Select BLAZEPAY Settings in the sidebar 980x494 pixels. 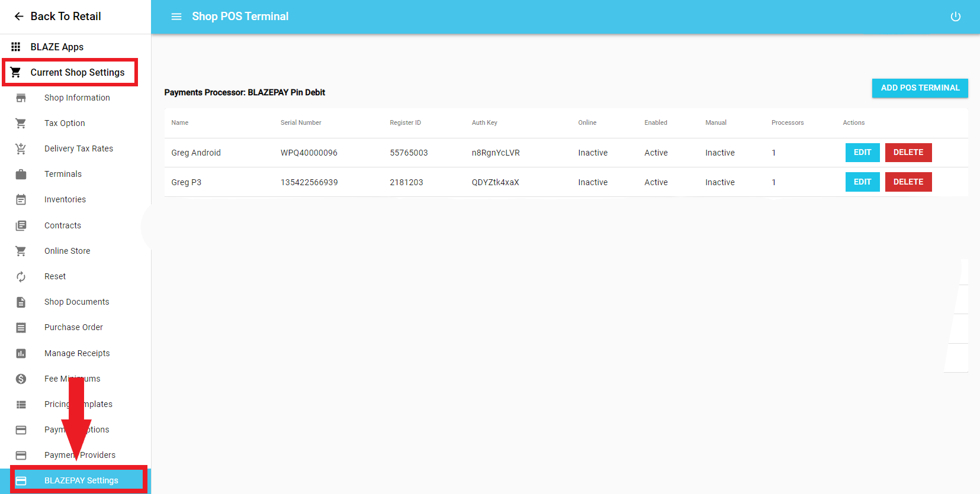point(81,480)
